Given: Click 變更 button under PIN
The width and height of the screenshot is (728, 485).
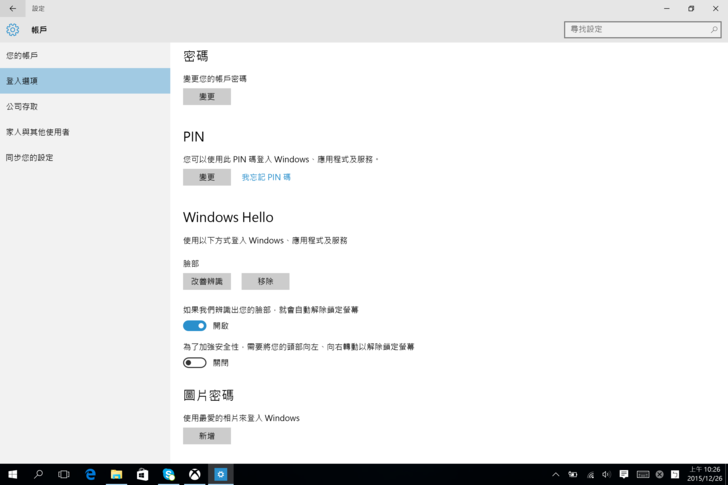Looking at the screenshot, I should (207, 177).
